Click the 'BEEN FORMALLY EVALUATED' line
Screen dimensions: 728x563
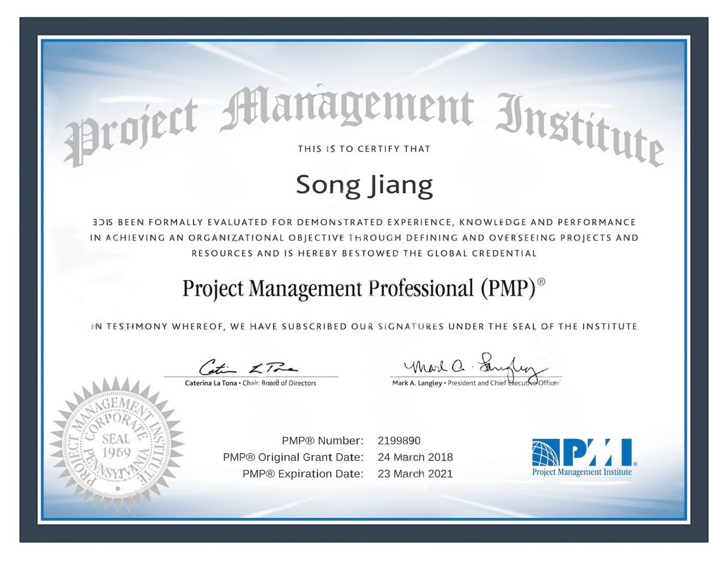point(364,222)
